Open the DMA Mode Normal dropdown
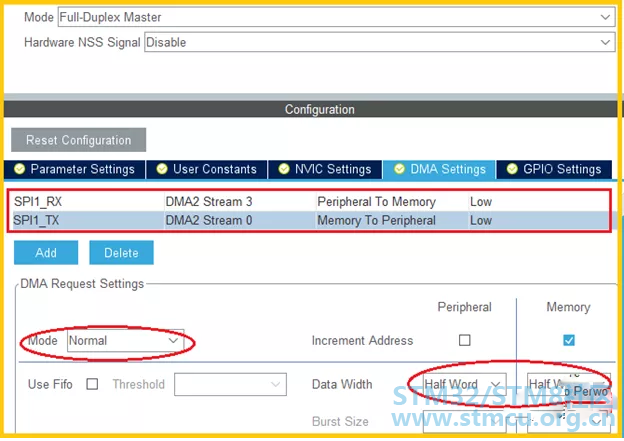Viewport: 624px width, 441px height. coord(125,341)
